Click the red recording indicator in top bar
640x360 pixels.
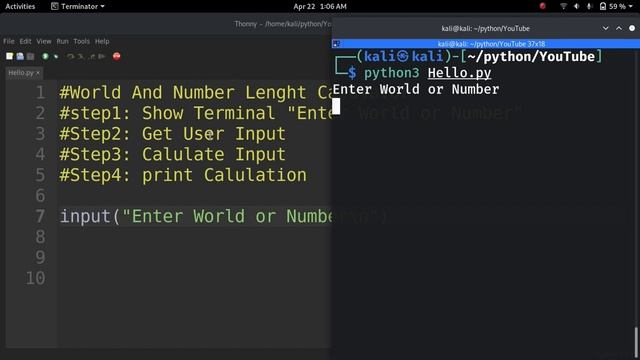pyautogui.click(x=542, y=6)
